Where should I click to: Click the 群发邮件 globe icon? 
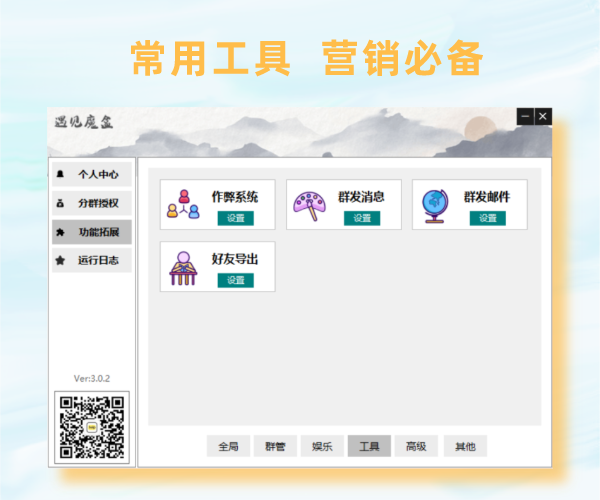click(x=435, y=206)
